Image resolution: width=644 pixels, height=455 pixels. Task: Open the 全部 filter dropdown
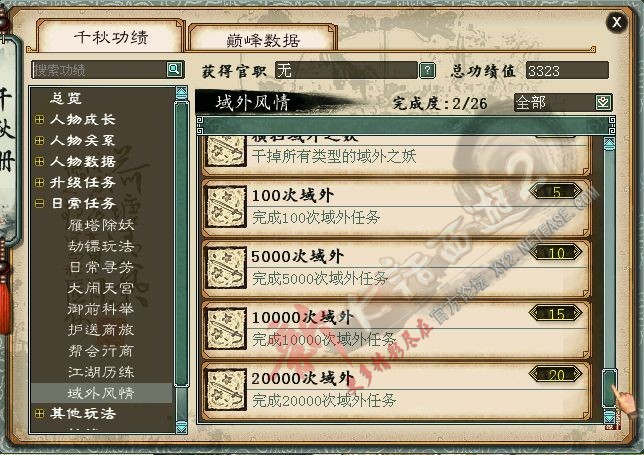pos(603,102)
